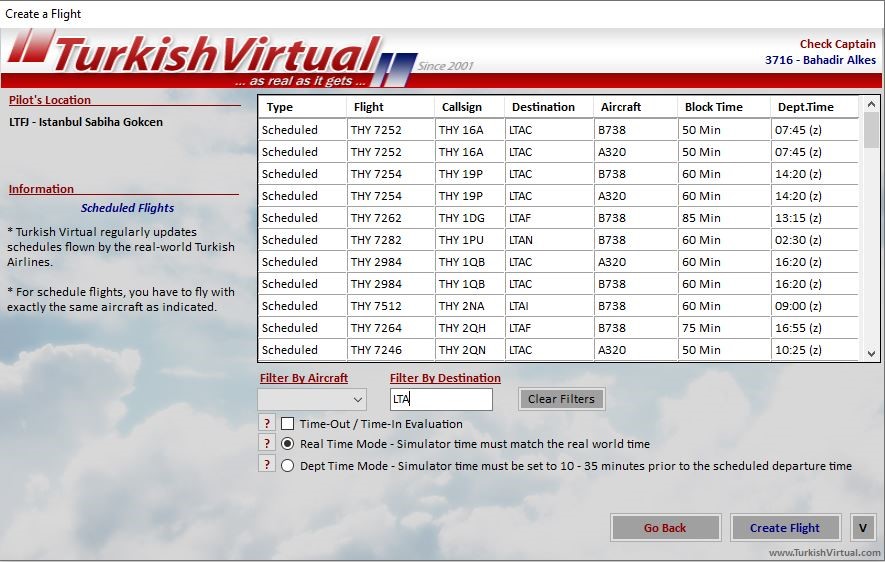Screen dimensions: 885x562
Task: Click the Filter By Destination label
Action: 445,378
